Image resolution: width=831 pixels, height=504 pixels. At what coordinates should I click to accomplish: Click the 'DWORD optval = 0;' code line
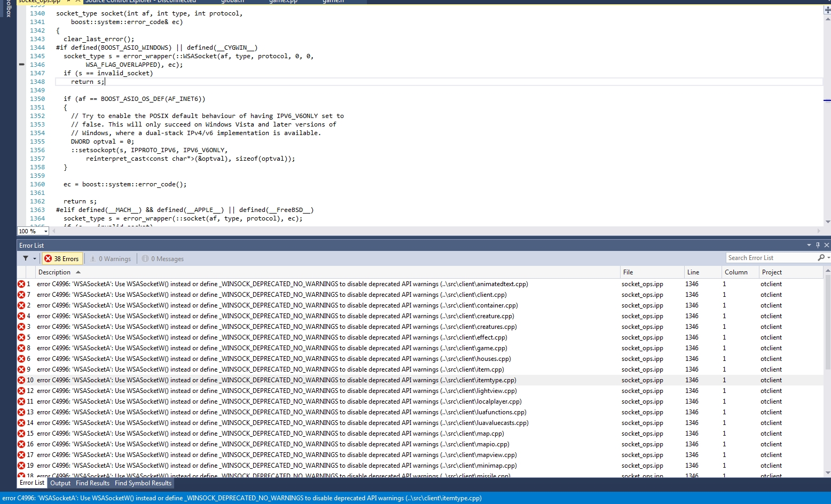103,141
